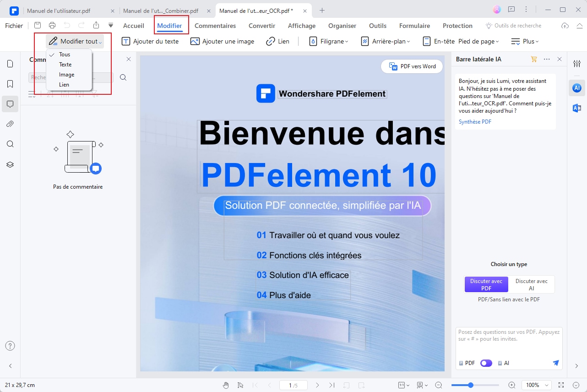587x392 pixels.
Task: Collapse the right sidebar with the arrow
Action: (x=577, y=366)
